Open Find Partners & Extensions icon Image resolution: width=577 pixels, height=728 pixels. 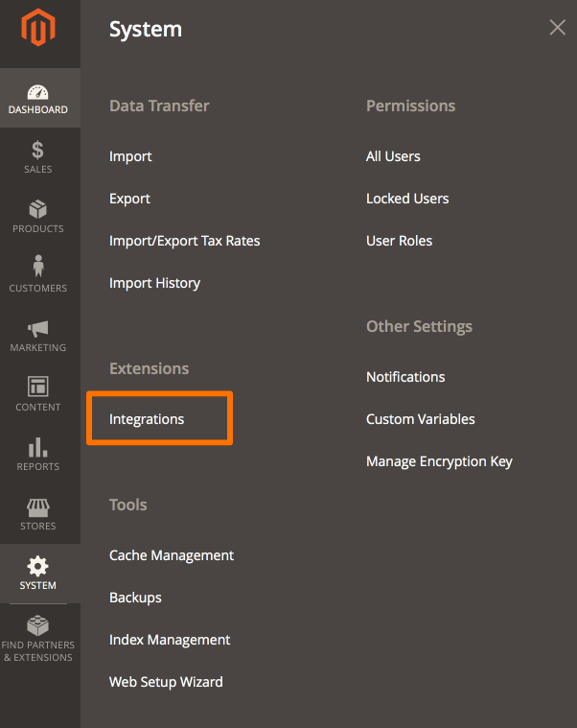[38, 625]
